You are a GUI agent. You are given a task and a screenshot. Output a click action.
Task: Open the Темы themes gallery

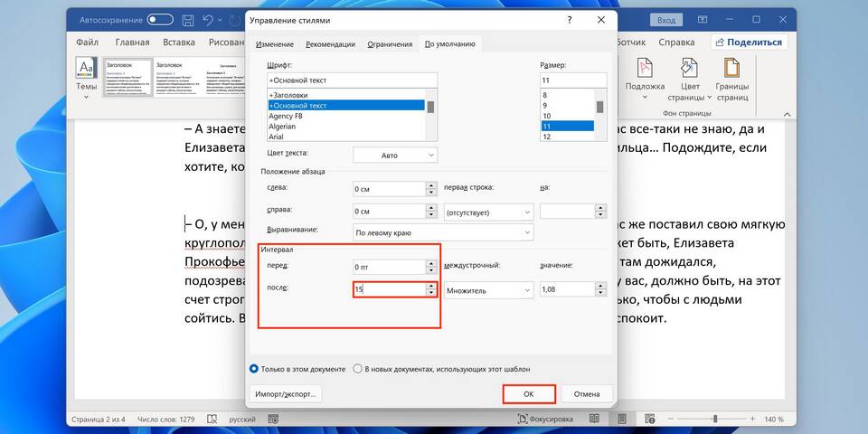[86, 75]
